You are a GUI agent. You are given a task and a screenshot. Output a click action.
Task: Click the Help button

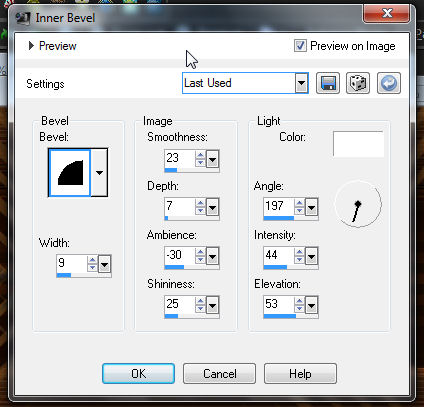click(x=300, y=373)
